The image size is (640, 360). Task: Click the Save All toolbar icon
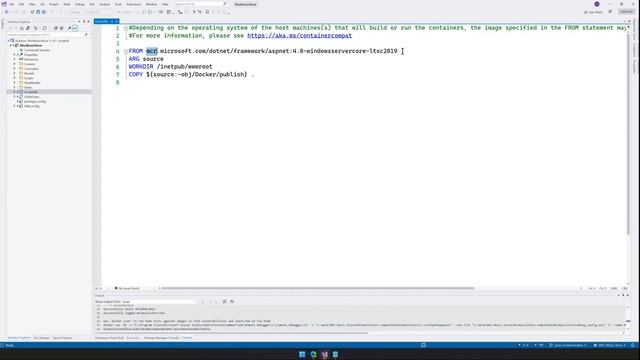click(x=44, y=12)
